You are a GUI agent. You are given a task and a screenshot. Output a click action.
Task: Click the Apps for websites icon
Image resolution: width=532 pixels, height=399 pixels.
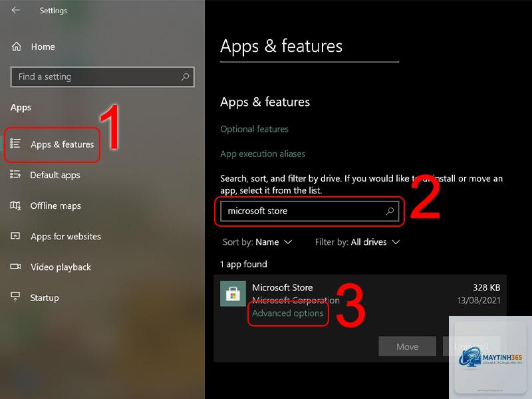[15, 236]
